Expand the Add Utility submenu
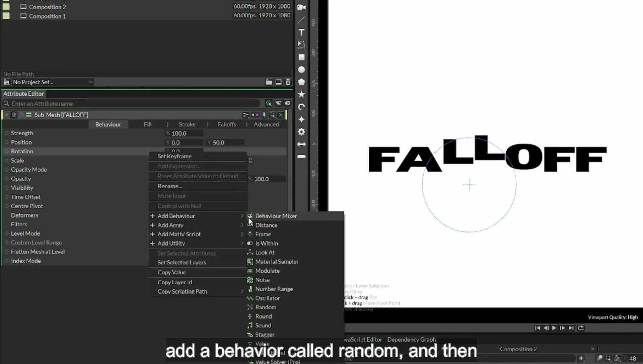Image resolution: width=643 pixels, height=364 pixels. click(x=198, y=243)
